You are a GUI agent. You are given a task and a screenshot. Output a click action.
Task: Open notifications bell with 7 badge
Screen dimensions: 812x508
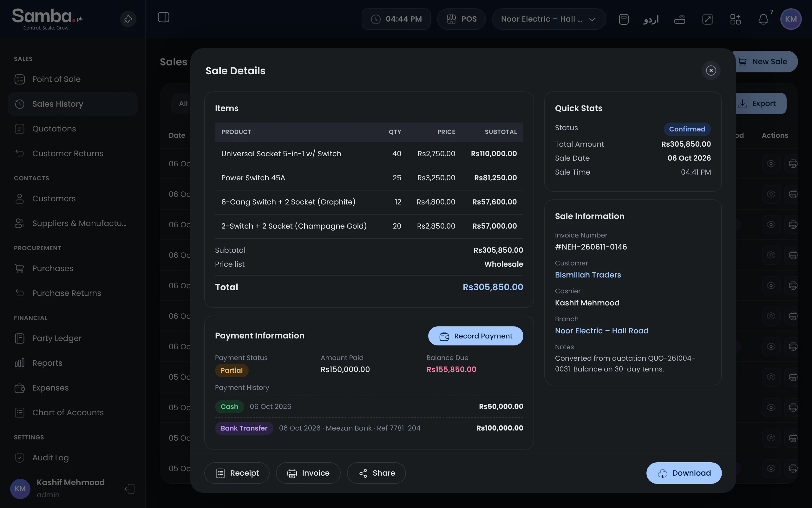click(x=763, y=19)
